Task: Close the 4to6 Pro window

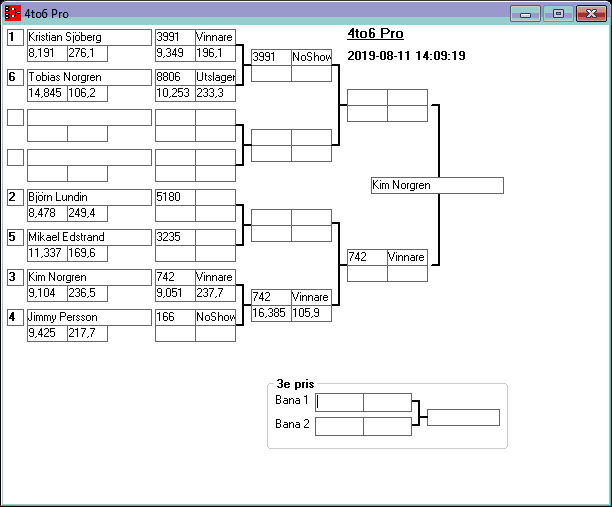Action: pyautogui.click(x=590, y=14)
